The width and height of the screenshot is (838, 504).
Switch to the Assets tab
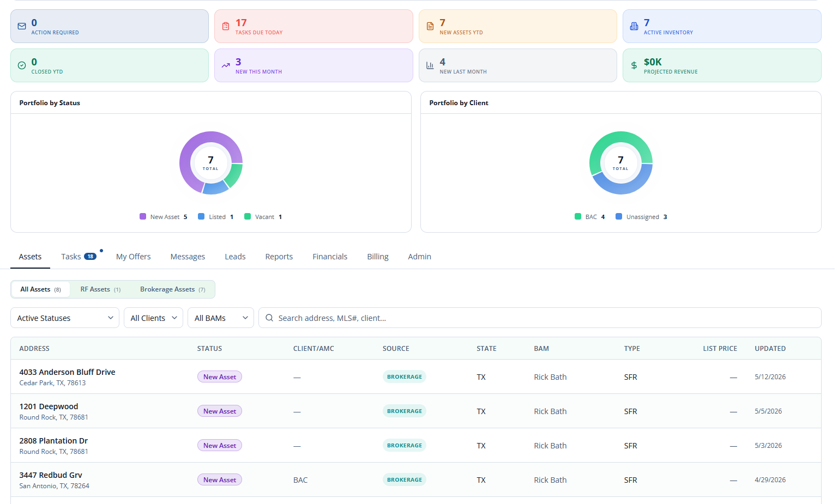click(30, 257)
